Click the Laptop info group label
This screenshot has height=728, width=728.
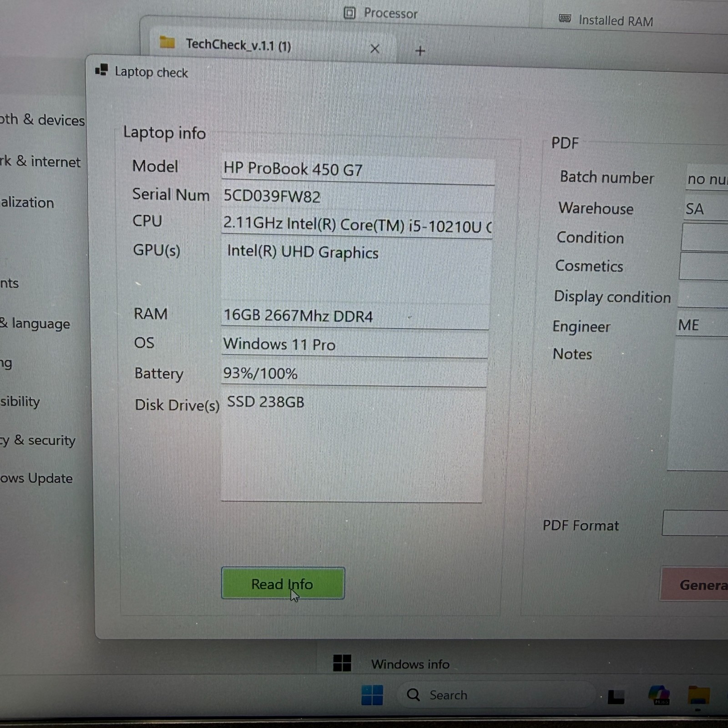click(x=164, y=133)
